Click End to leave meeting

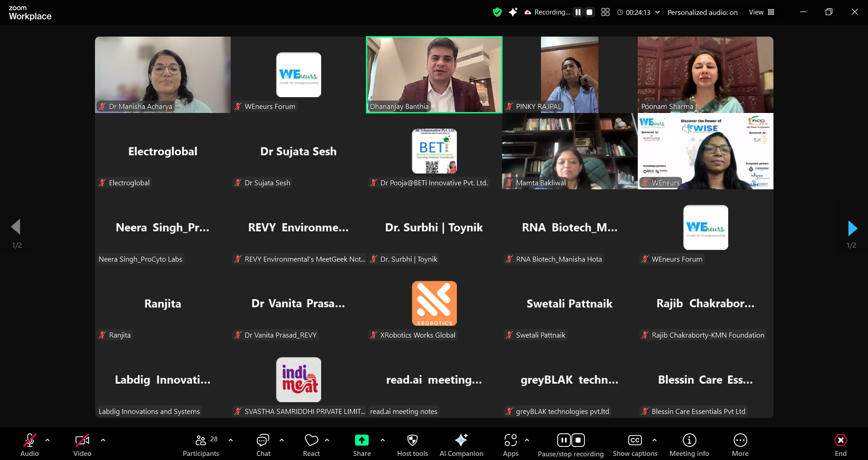point(840,445)
